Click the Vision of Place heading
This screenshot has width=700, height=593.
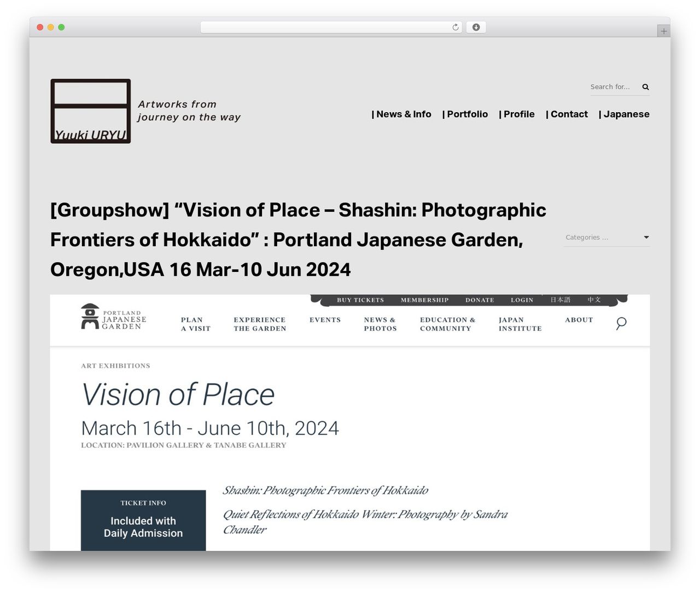(178, 394)
